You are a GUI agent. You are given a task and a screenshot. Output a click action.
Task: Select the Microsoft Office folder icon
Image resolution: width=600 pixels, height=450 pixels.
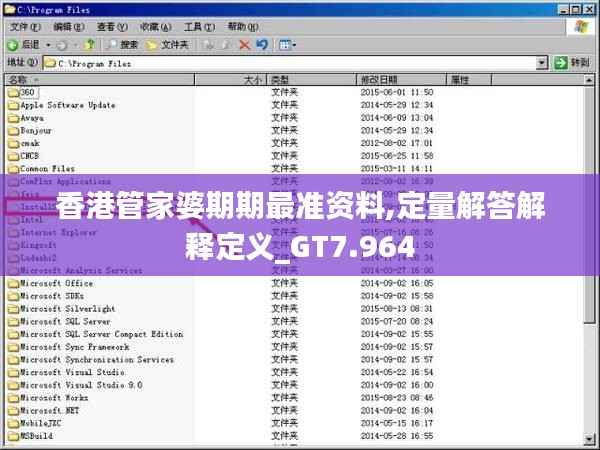[13, 283]
